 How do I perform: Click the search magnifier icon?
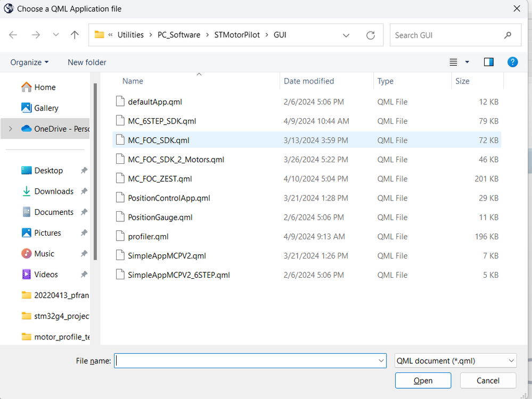[508, 35]
